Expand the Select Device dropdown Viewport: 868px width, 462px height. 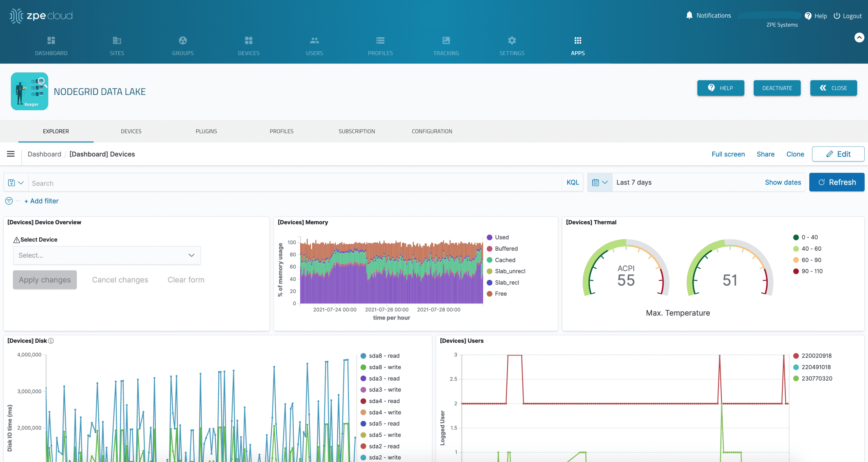[x=107, y=254]
